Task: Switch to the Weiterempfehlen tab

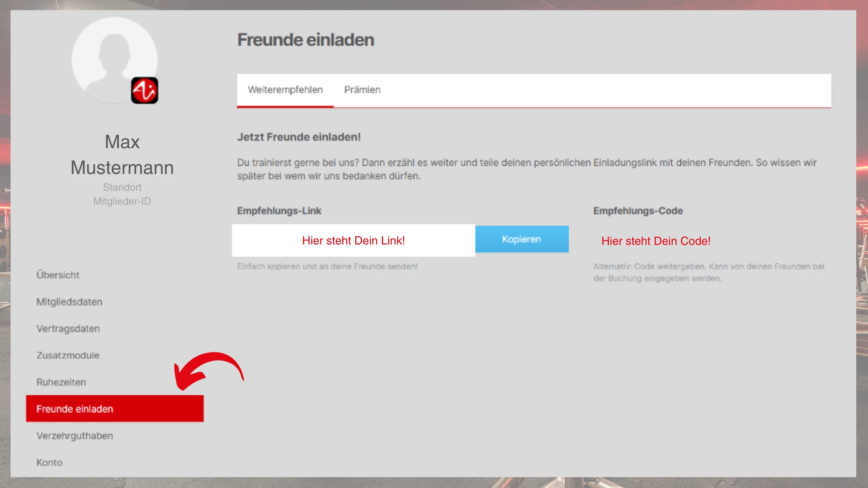Action: tap(285, 90)
